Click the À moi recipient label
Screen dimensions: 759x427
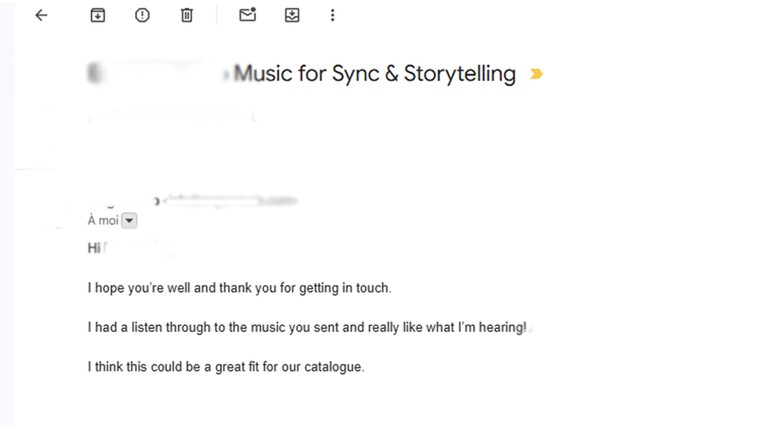[x=102, y=220]
